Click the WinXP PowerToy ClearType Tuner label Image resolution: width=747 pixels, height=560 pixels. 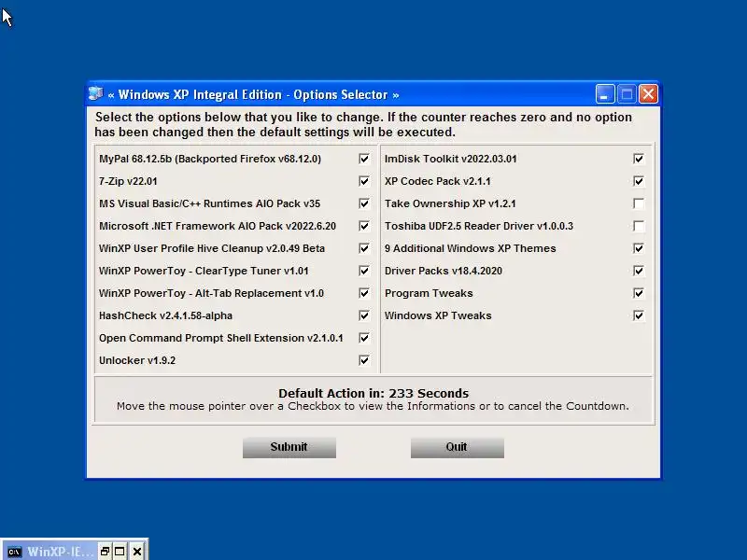click(x=204, y=271)
